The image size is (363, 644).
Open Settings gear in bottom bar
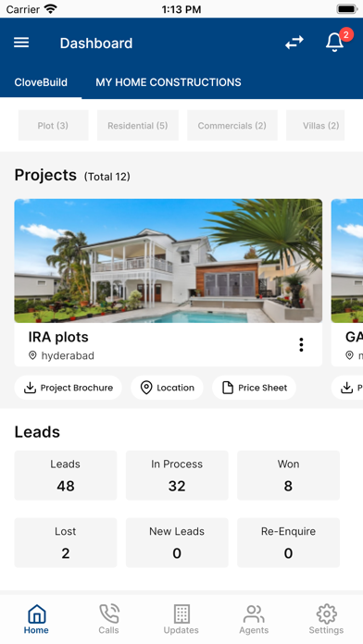click(x=326, y=619)
